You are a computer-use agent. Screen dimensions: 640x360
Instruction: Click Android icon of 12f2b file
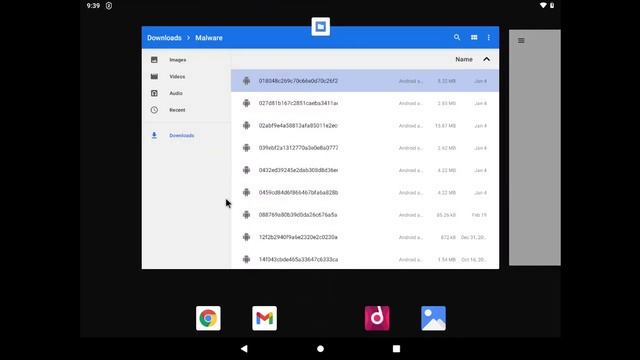pos(246,237)
